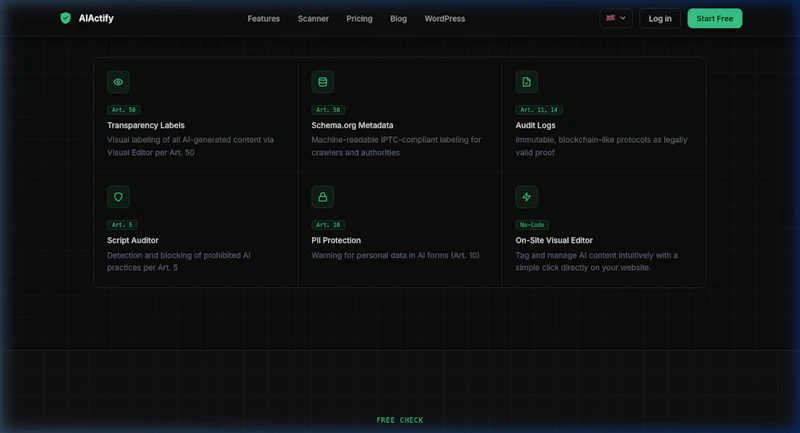The width and height of the screenshot is (800, 433).
Task: Select the Transparency Labels heading
Action: [146, 125]
